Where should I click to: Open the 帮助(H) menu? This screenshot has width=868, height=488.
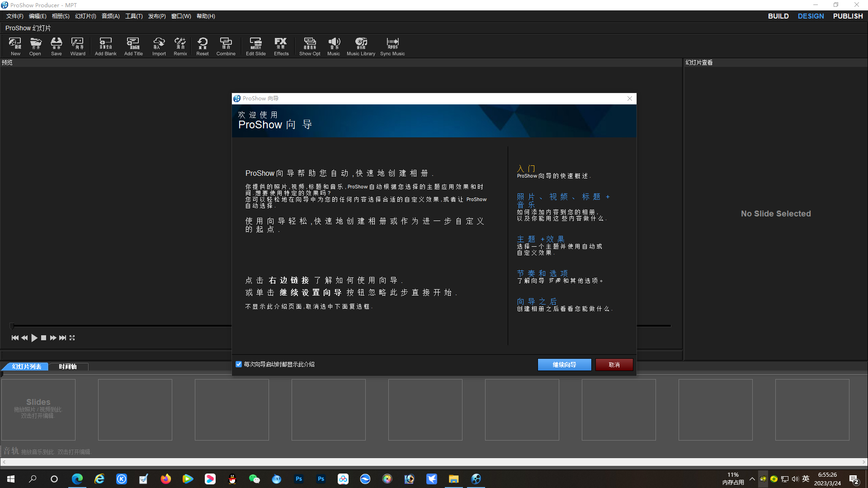(206, 16)
